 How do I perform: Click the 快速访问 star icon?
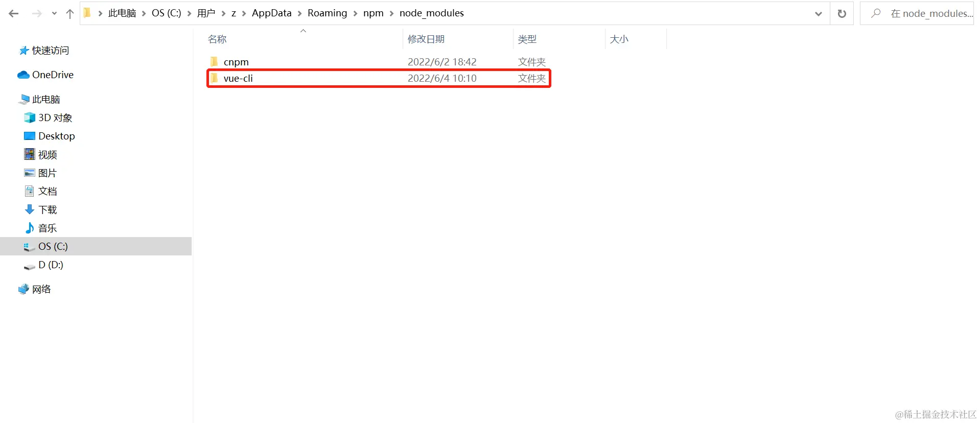(24, 50)
